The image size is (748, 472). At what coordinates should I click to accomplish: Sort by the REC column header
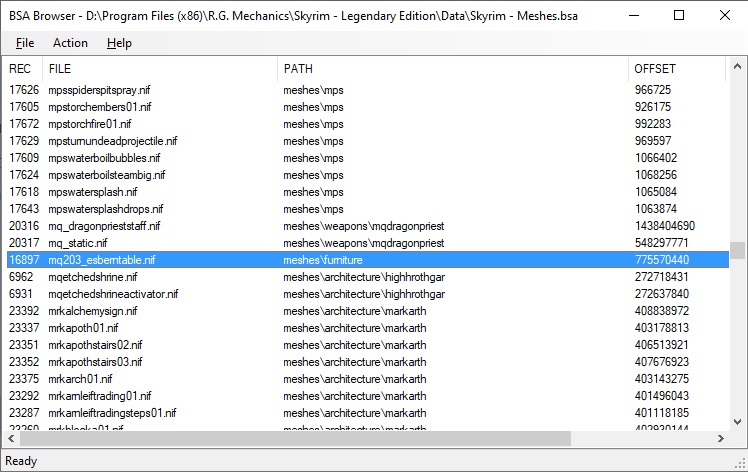[x=22, y=69]
